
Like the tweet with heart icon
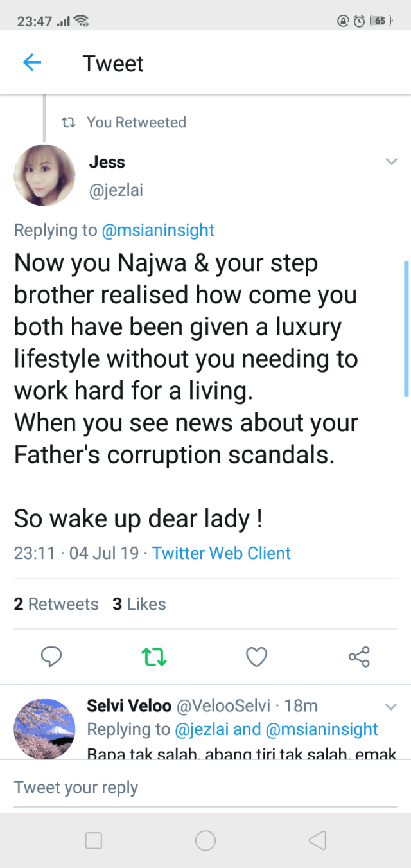pos(257,657)
